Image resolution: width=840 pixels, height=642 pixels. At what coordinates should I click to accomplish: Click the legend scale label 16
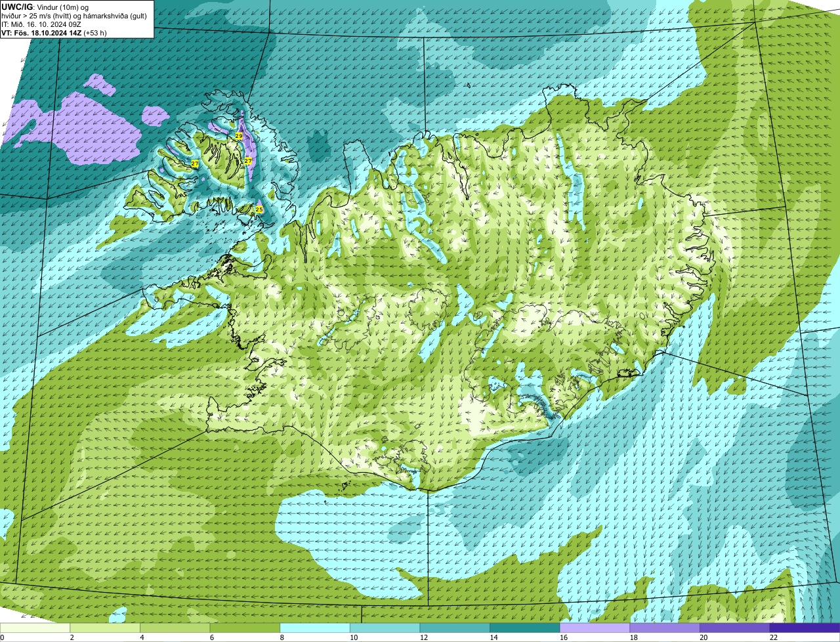point(564,637)
